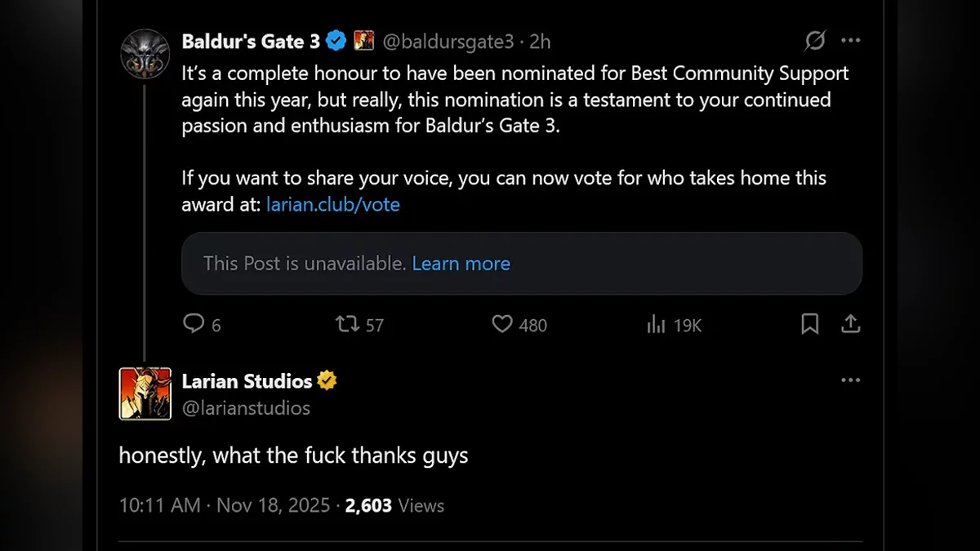Image resolution: width=980 pixels, height=551 pixels.
Task: Bookmark the Baldur's Gate 3 post
Action: (x=809, y=324)
